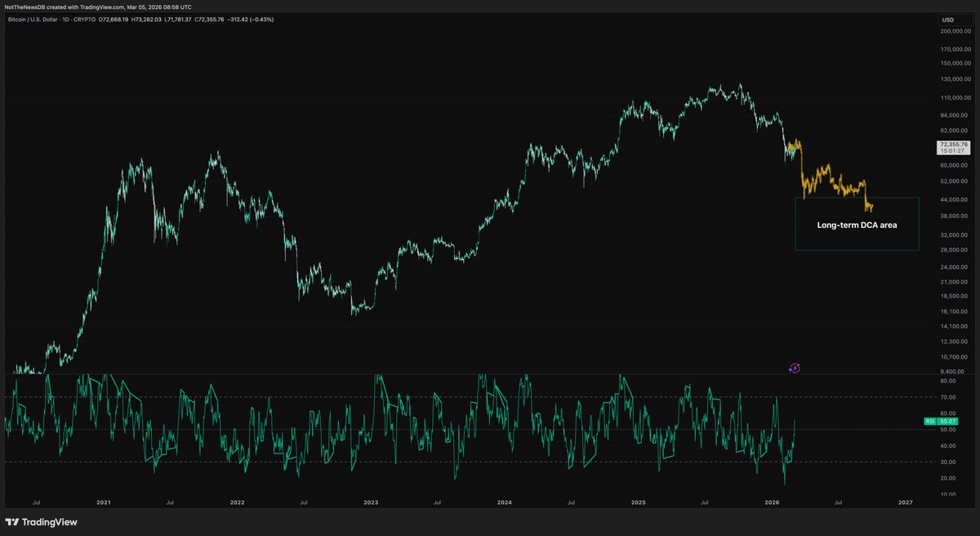The width and height of the screenshot is (980, 536).
Task: Click the 'Bitcoin / U.S. Dollar' symbol title
Action: pyautogui.click(x=33, y=19)
